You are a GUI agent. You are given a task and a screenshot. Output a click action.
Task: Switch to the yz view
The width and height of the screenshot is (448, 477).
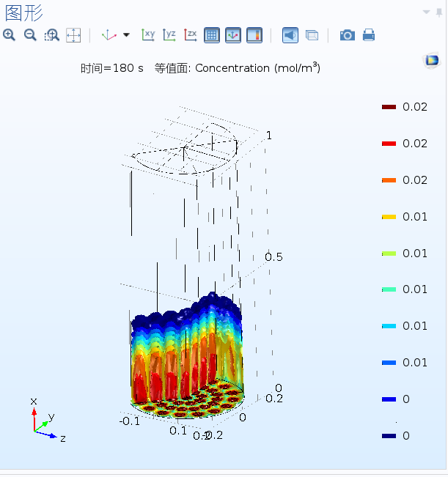point(169,35)
